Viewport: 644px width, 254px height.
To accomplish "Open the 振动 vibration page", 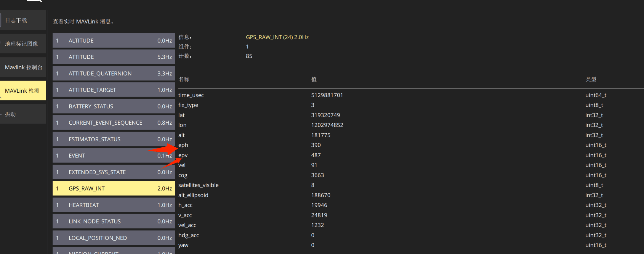I will (x=23, y=114).
